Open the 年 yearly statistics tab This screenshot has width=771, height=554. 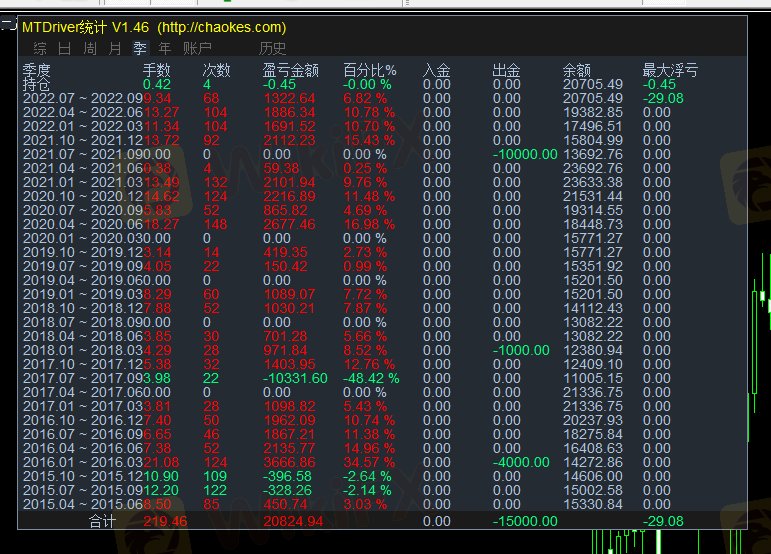(x=165, y=48)
